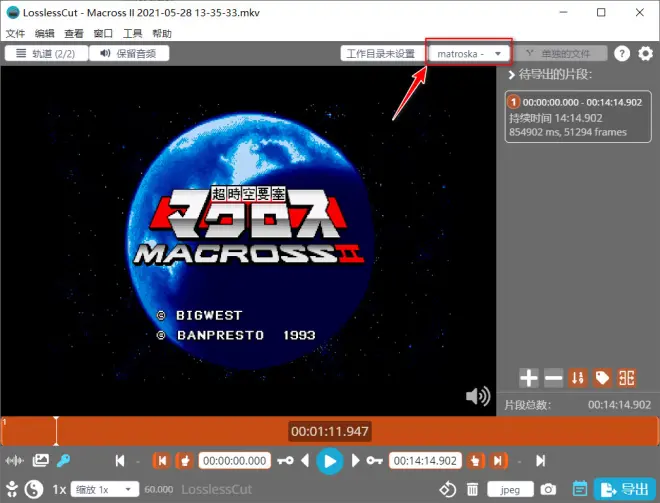
Task: Toggle the audio waveform display icon
Action: 14,461
